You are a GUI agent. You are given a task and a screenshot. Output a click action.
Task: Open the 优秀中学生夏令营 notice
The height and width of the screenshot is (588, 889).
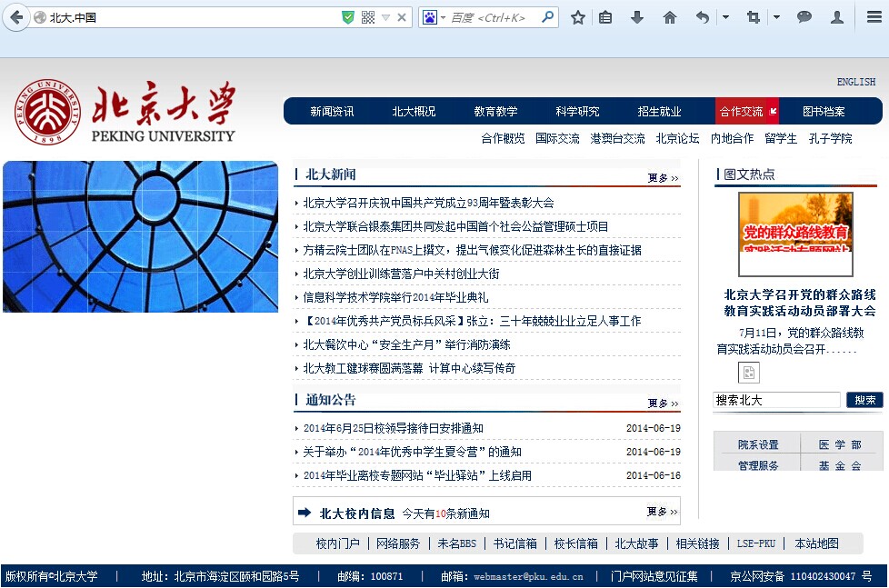(x=412, y=452)
